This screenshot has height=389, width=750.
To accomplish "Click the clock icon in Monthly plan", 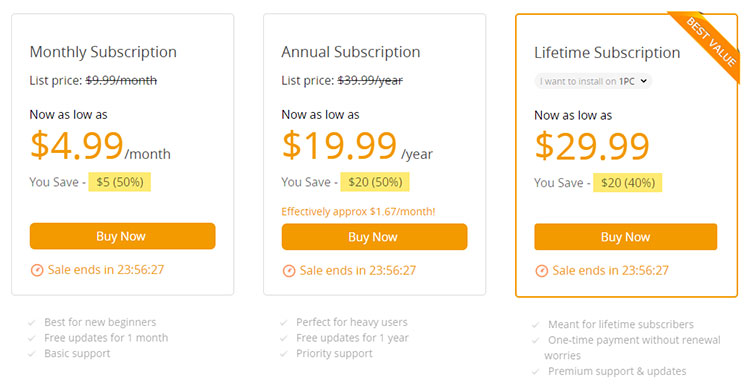I will pos(37,270).
